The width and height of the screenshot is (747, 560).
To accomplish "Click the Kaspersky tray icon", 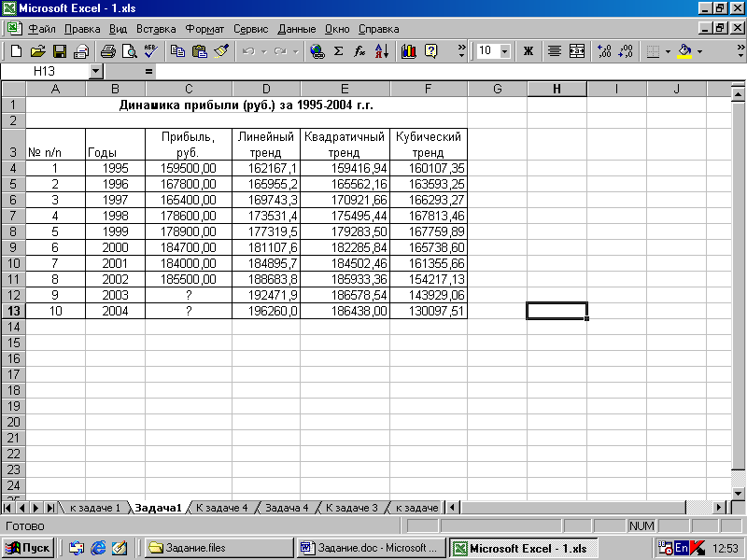I will (x=697, y=548).
